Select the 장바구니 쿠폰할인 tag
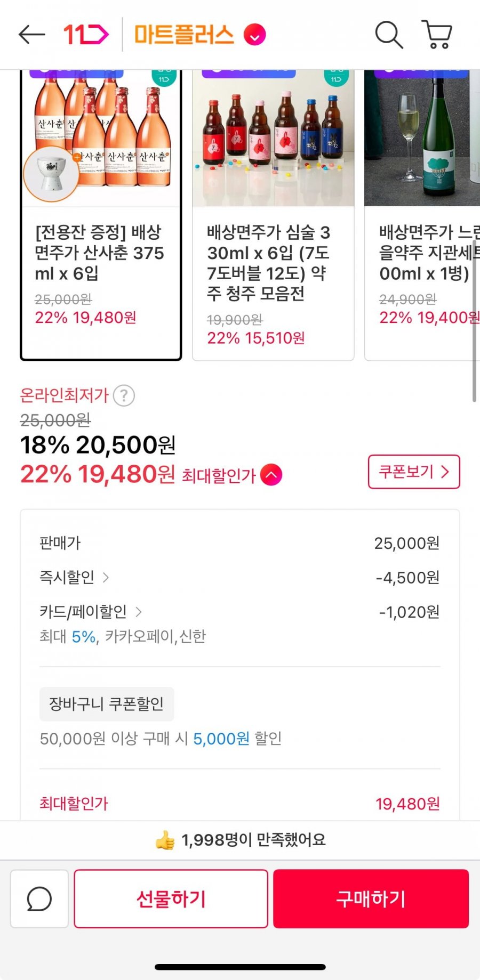480x980 pixels. [107, 704]
